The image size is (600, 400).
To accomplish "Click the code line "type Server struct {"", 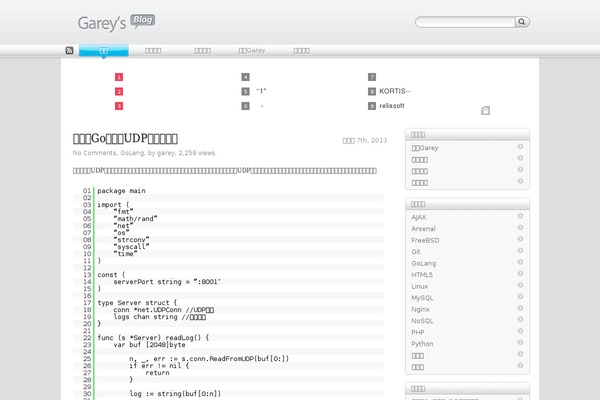I will [137, 303].
